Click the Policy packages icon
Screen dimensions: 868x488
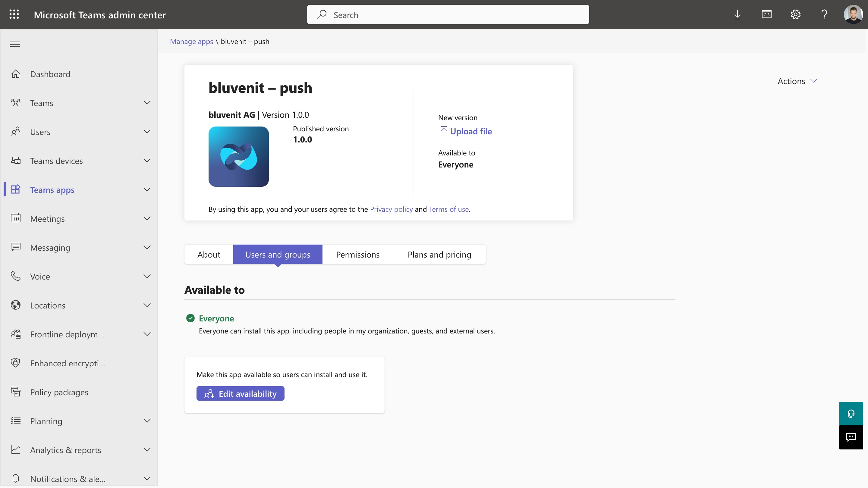[x=15, y=392]
